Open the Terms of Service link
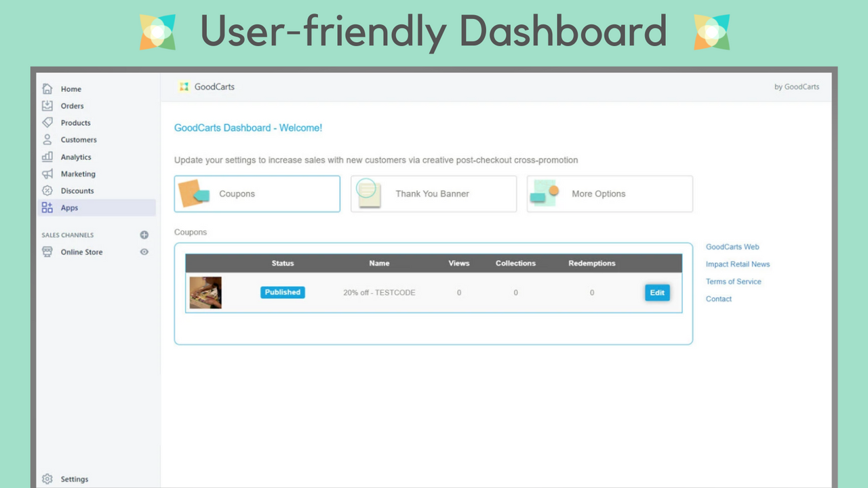This screenshot has height=488, width=868. 734,281
